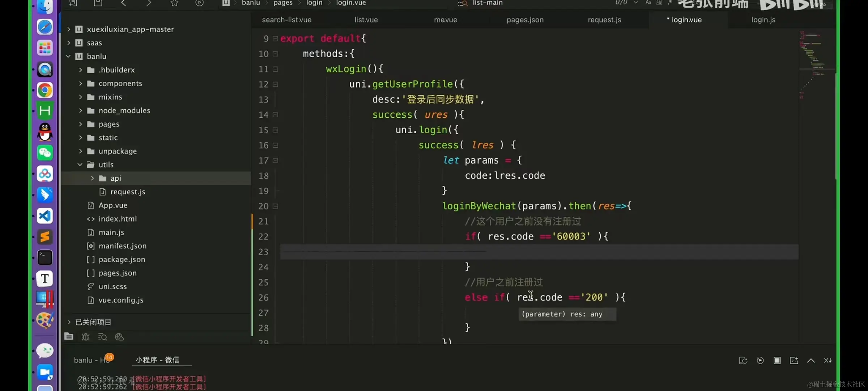Click the cloud globe icon in sidebar footer

[119, 337]
